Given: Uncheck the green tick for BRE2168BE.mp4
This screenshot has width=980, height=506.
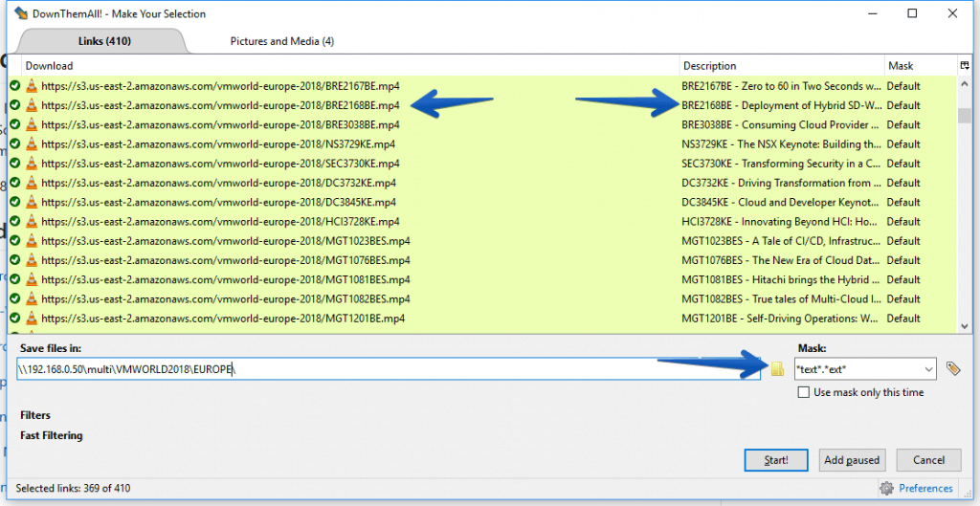Looking at the screenshot, I should 15,105.
